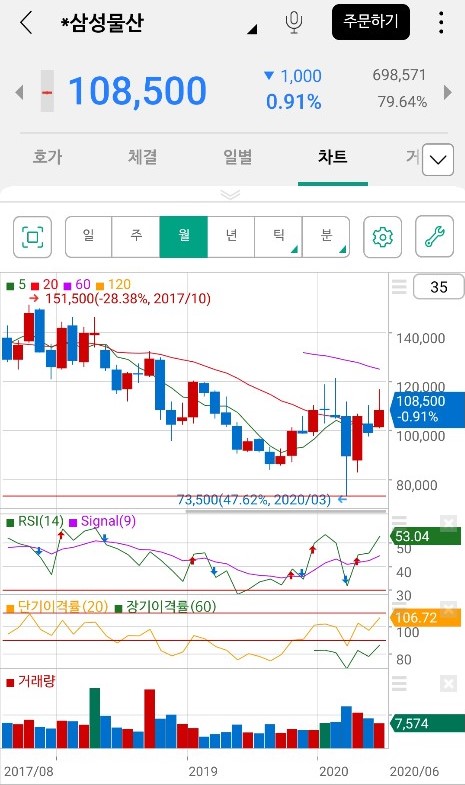Go to next stock with right triangle
This screenshot has height=785, width=465.
tap(448, 92)
